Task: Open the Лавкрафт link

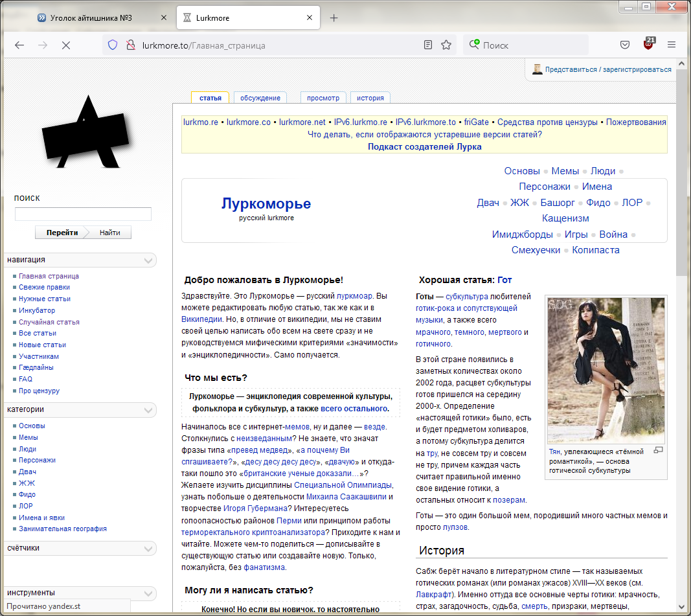Action: [x=434, y=595]
